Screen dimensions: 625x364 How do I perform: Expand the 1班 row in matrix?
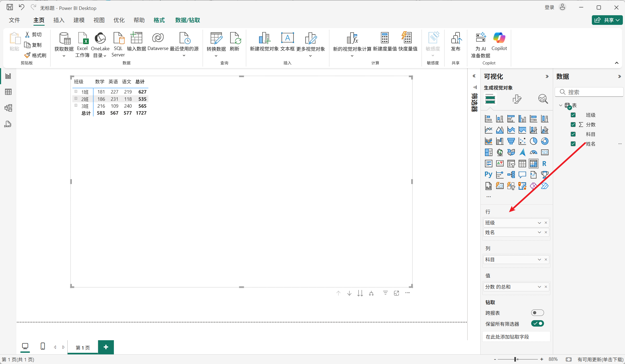pos(76,92)
